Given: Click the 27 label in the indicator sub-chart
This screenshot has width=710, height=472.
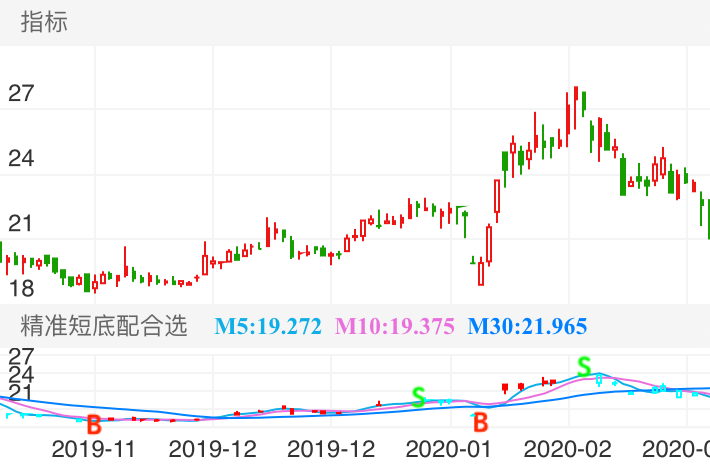Looking at the screenshot, I should 21,356.
